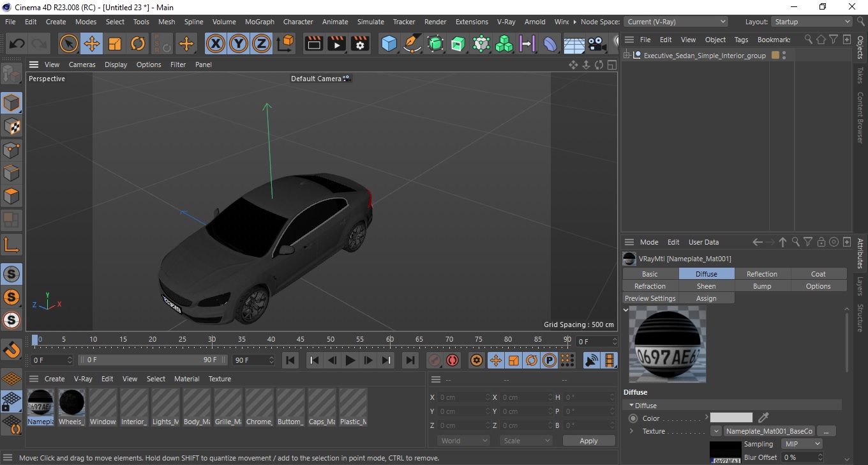Toggle X axis lock
The width and height of the screenshot is (868, 465).
pos(216,44)
